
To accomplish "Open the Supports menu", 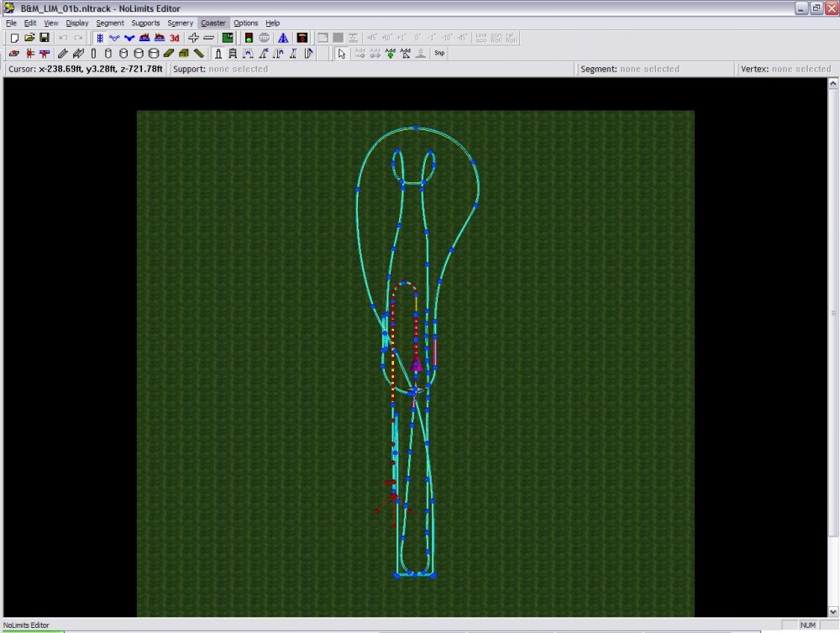I will click(x=145, y=23).
